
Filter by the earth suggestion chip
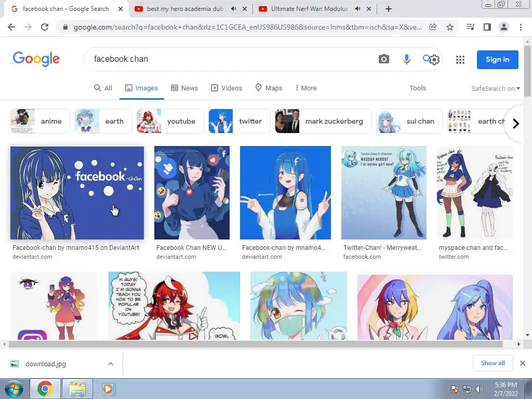pyautogui.click(x=103, y=121)
